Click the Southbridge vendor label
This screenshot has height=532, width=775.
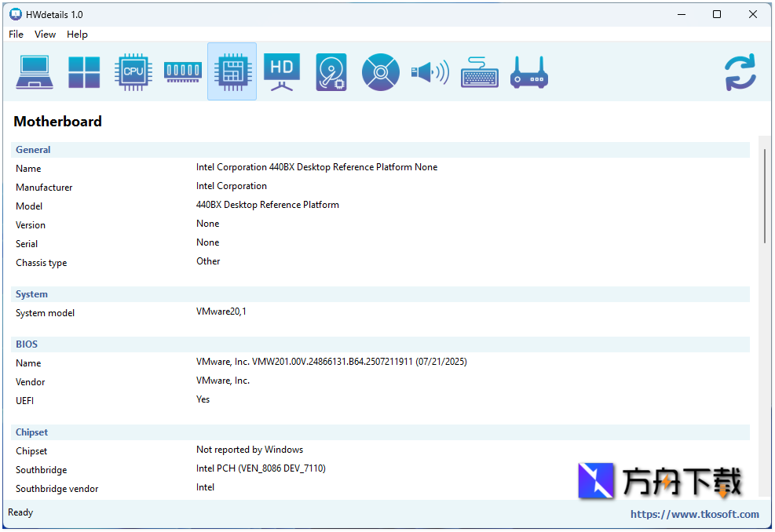57,489
